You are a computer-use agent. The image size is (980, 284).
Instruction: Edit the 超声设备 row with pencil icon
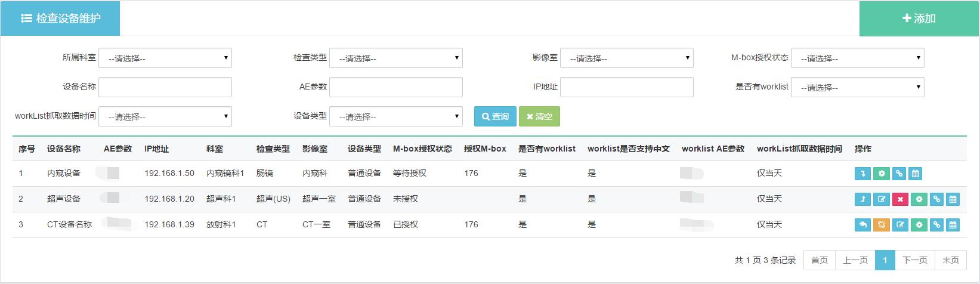tap(882, 199)
